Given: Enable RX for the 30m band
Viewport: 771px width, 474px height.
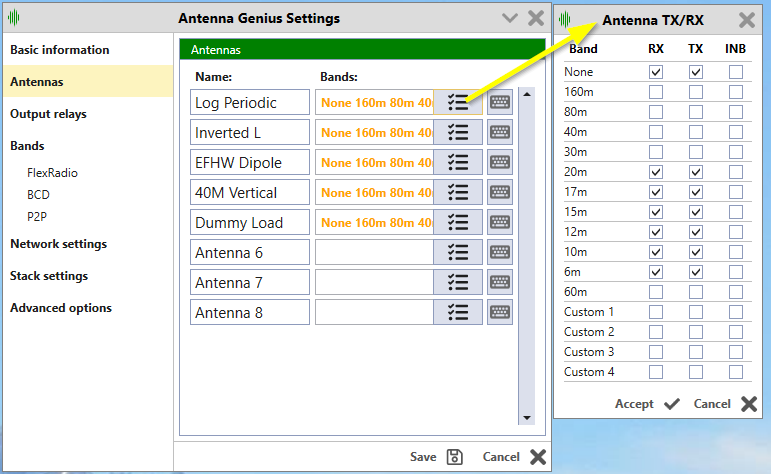Looking at the screenshot, I should click(655, 152).
